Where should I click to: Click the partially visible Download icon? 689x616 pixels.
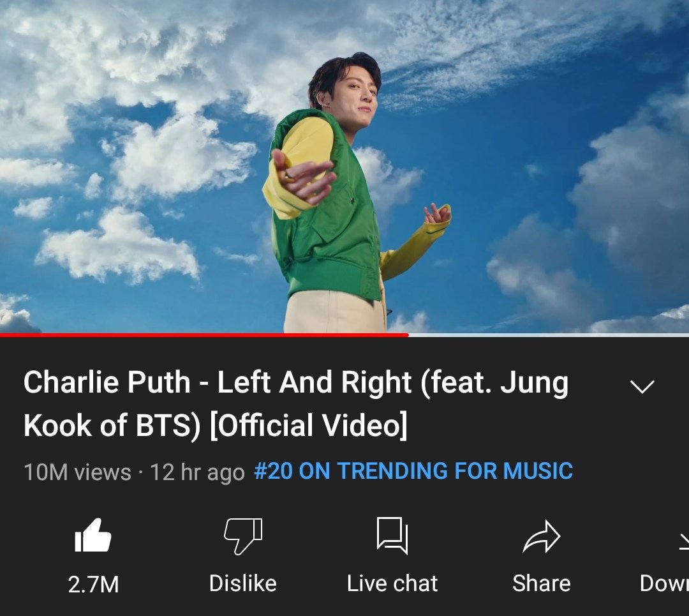point(684,541)
